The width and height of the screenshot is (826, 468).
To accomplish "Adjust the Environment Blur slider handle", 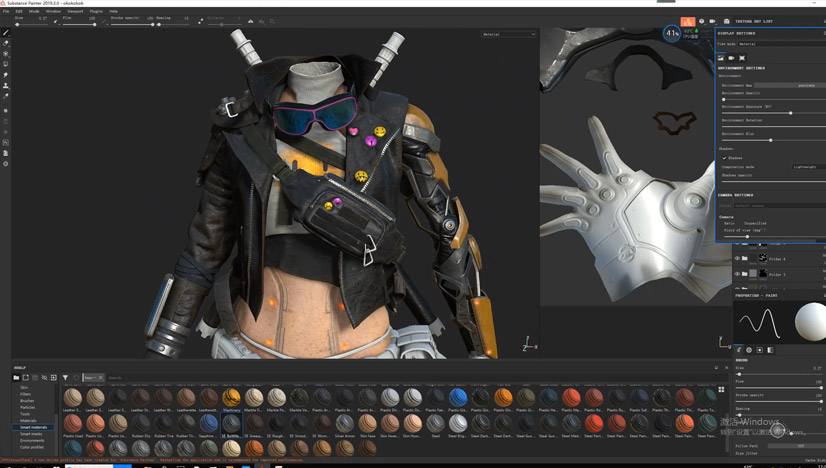I will pos(771,140).
